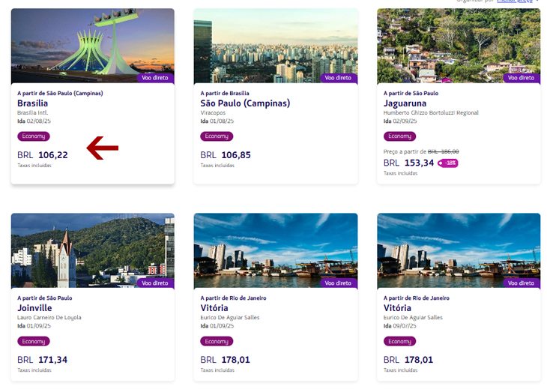Open Vitória card departing 01/09/25
Viewport: 547px width, 392px height.
point(276,297)
